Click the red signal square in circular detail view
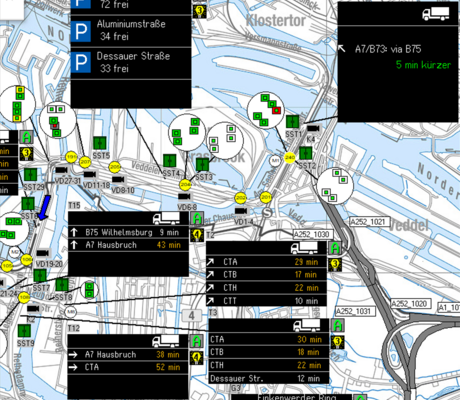Screen dimensions: 460x400 tap(276, 110)
